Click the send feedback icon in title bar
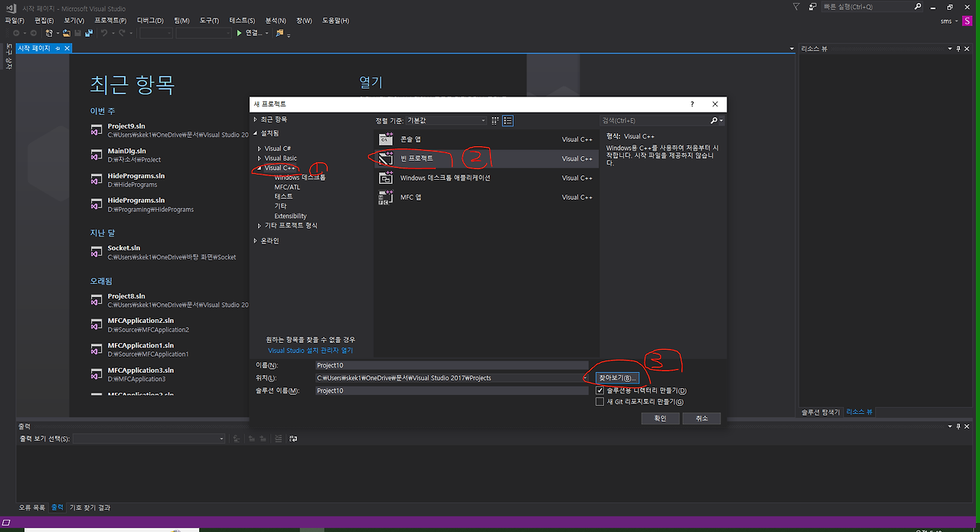This screenshot has width=980, height=532. coord(813,6)
